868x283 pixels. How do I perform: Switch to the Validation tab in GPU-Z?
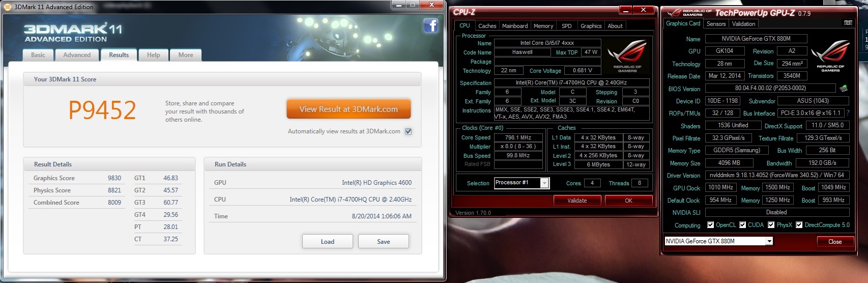point(743,24)
